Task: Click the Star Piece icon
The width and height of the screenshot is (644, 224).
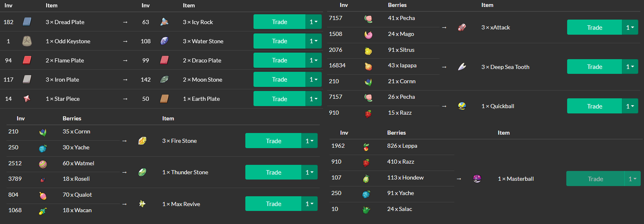Action: [x=27, y=98]
